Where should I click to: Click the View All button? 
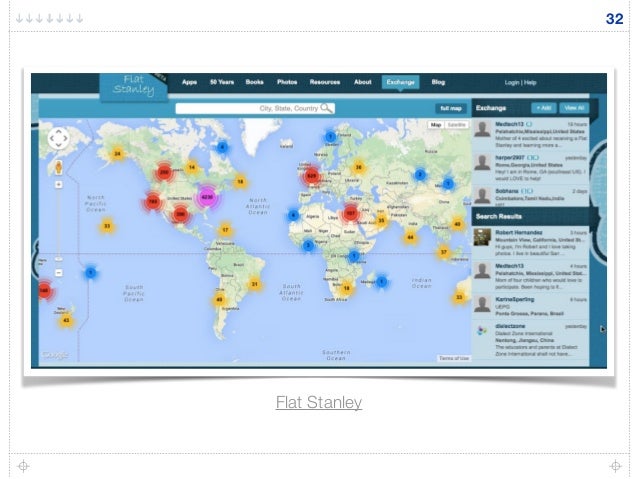click(x=574, y=108)
